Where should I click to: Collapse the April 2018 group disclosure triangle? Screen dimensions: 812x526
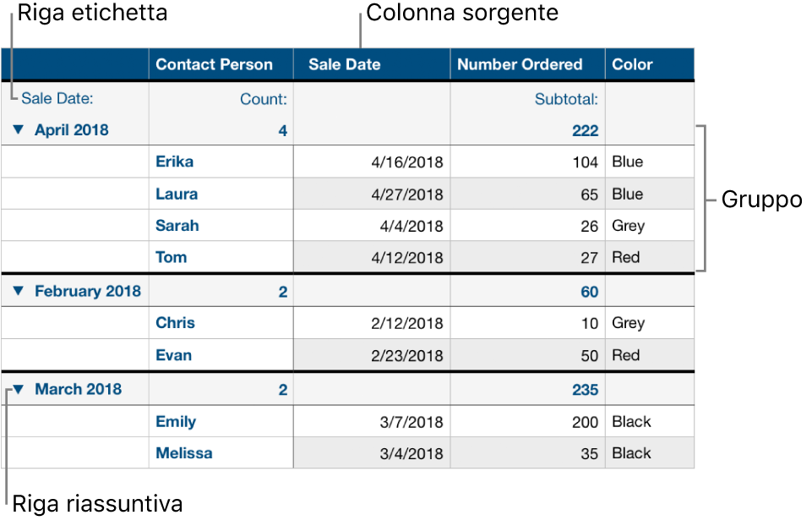[19, 129]
